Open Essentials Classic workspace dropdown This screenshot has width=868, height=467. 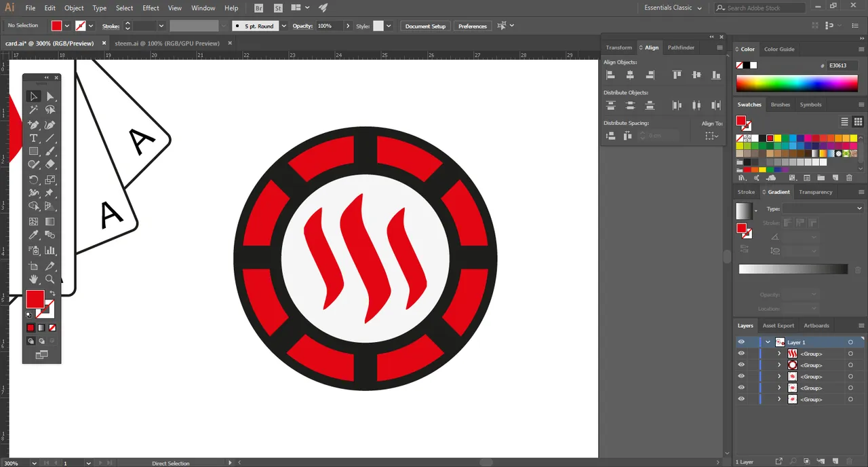click(x=673, y=7)
